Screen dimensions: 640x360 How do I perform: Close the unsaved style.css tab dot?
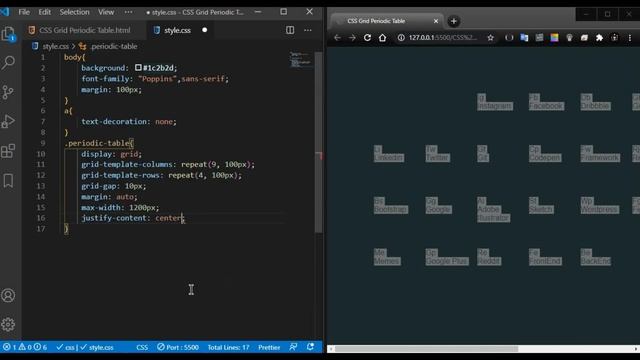coord(204,30)
